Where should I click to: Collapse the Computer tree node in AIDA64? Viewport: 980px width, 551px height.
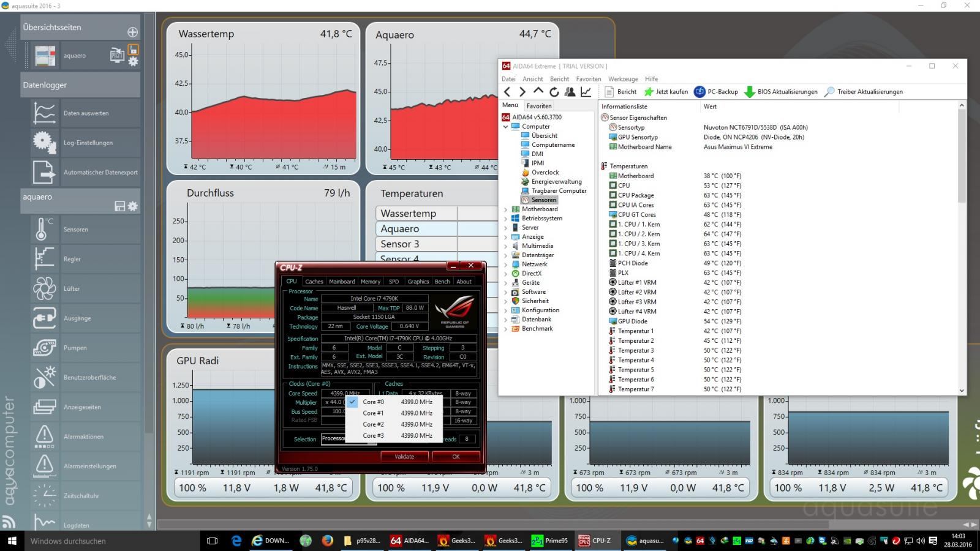point(506,127)
